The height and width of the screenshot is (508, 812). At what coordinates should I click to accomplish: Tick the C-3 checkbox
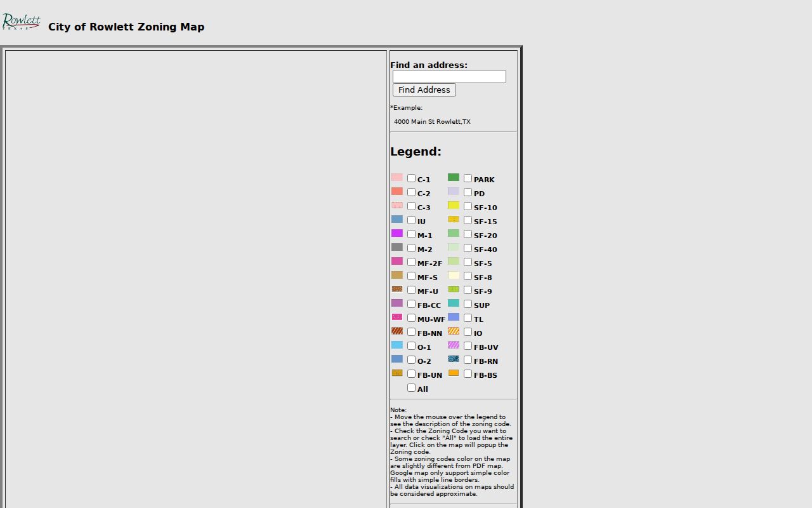tap(411, 206)
